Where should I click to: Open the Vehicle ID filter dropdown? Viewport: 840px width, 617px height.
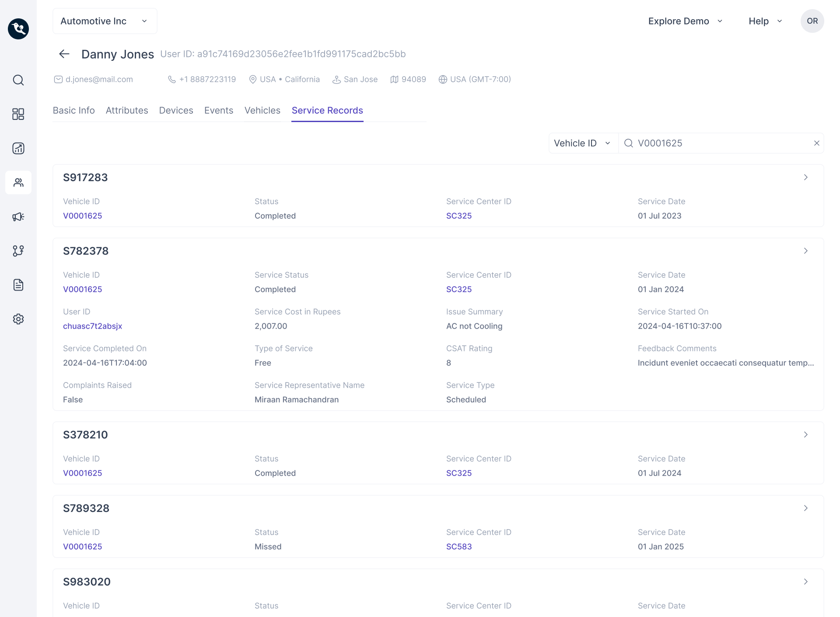click(583, 143)
